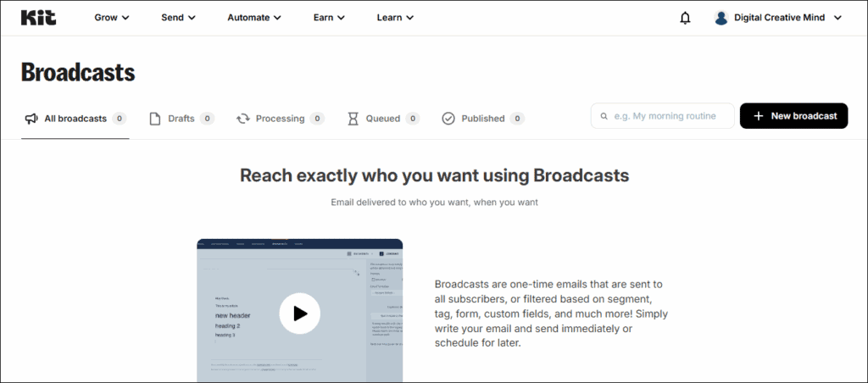This screenshot has height=383, width=868.
Task: Expand the Learn menu
Action: pos(395,18)
